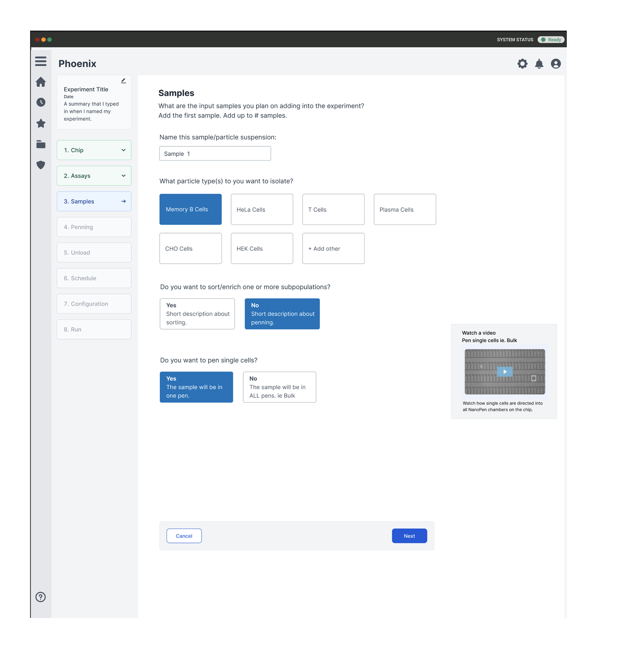Screen dimensions: 644x649
Task: Go to Home via house icon
Action: coord(41,82)
